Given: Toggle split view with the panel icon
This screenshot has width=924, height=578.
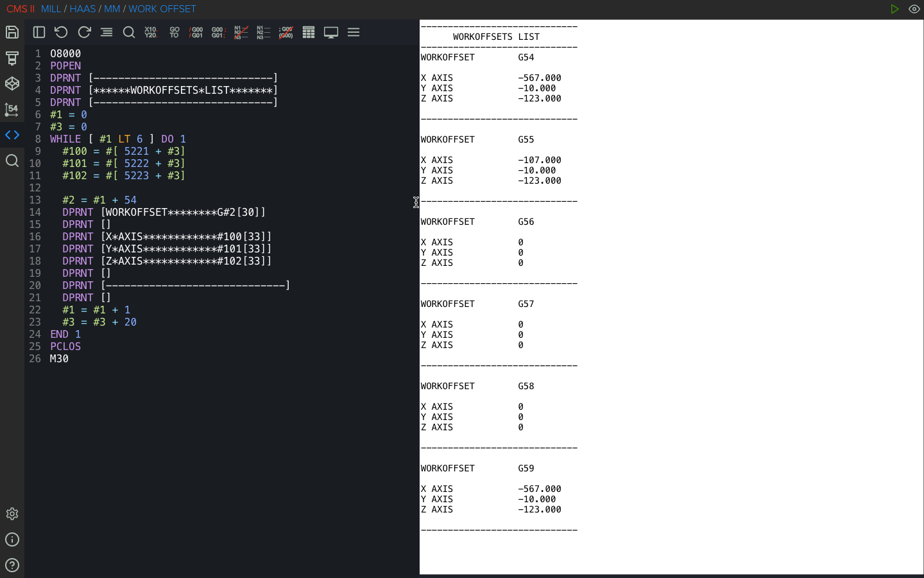Looking at the screenshot, I should pyautogui.click(x=38, y=32).
